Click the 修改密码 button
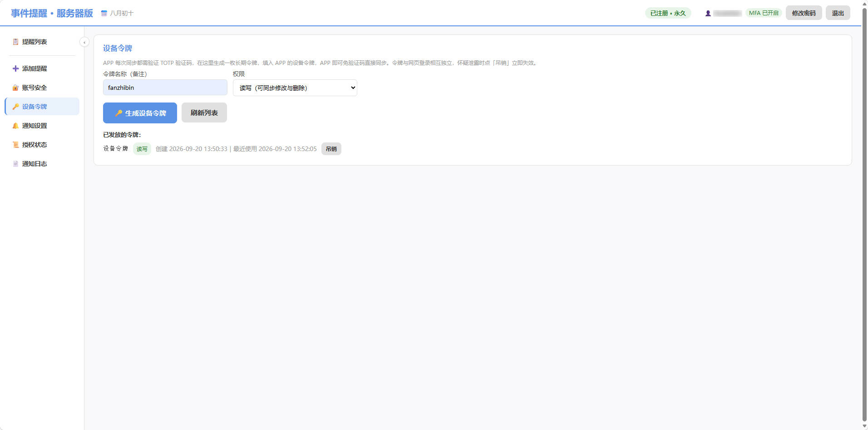The height and width of the screenshot is (430, 868). tap(804, 13)
